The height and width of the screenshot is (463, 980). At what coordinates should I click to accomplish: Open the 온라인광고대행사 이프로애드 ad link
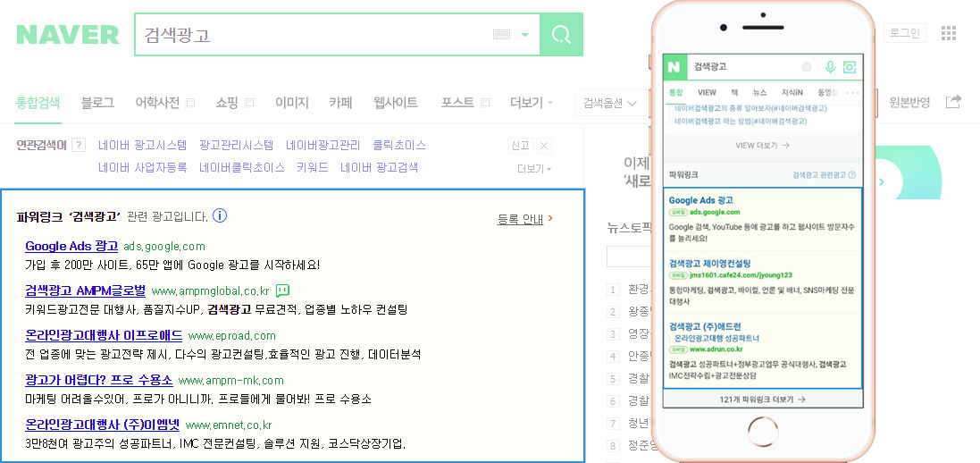coord(104,335)
